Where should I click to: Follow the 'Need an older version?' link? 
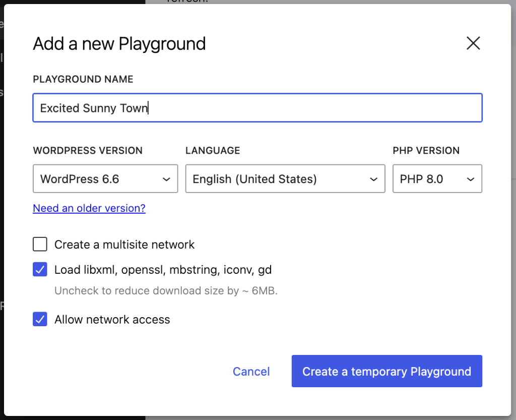coord(89,208)
